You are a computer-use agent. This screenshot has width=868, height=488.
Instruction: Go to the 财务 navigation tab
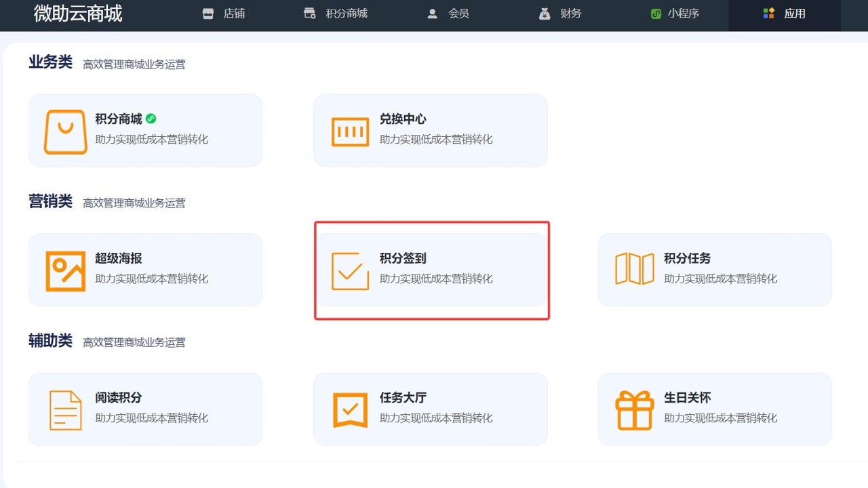561,14
